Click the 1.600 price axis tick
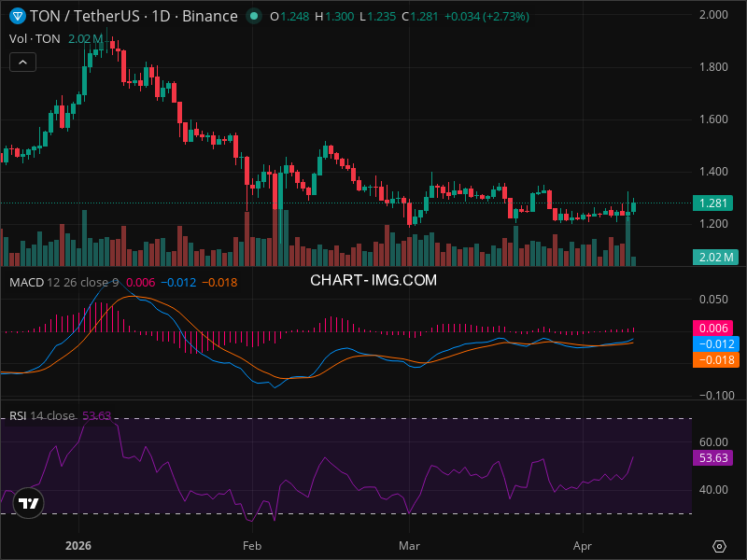This screenshot has height=560, width=747. point(713,119)
